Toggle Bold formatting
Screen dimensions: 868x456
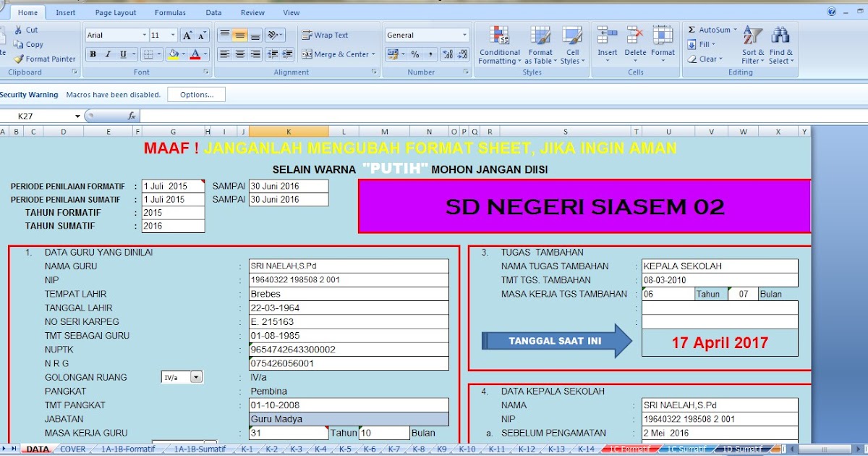click(x=93, y=54)
